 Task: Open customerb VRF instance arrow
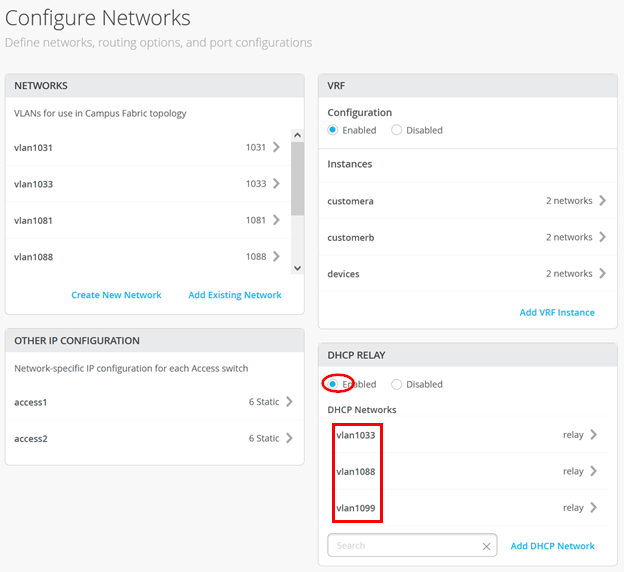[602, 237]
